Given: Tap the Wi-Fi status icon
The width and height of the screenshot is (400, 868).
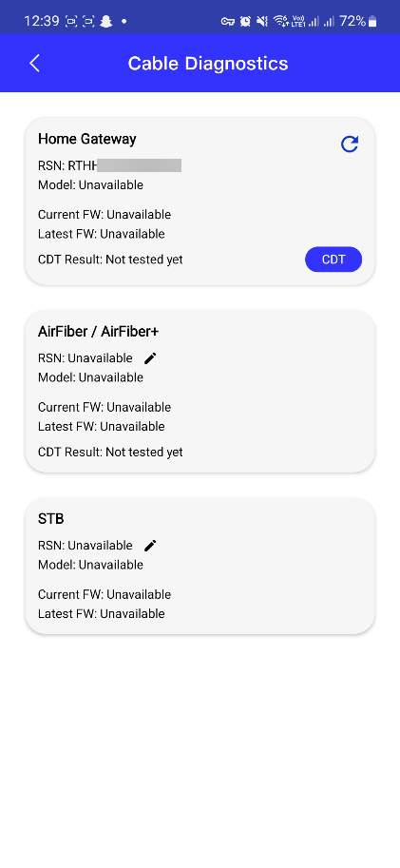Looking at the screenshot, I should [x=280, y=21].
